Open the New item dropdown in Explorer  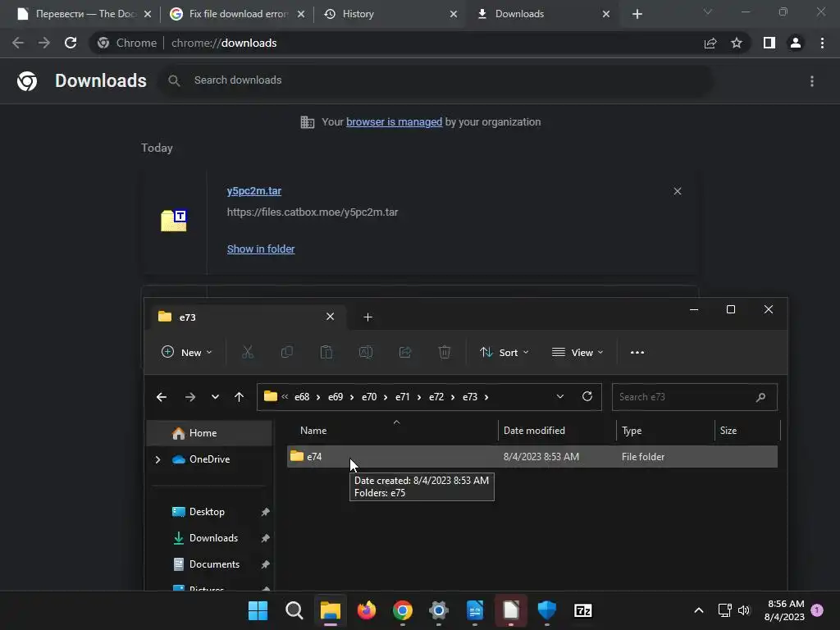tap(186, 353)
